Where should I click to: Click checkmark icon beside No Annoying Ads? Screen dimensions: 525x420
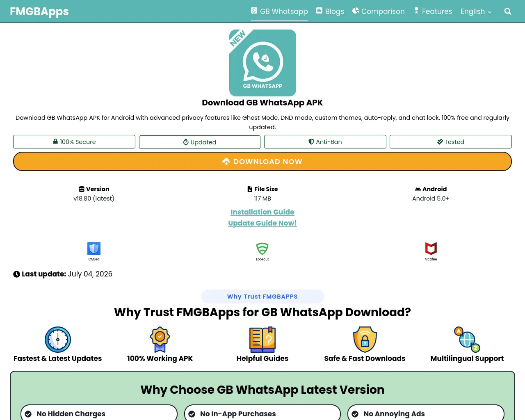355,414
